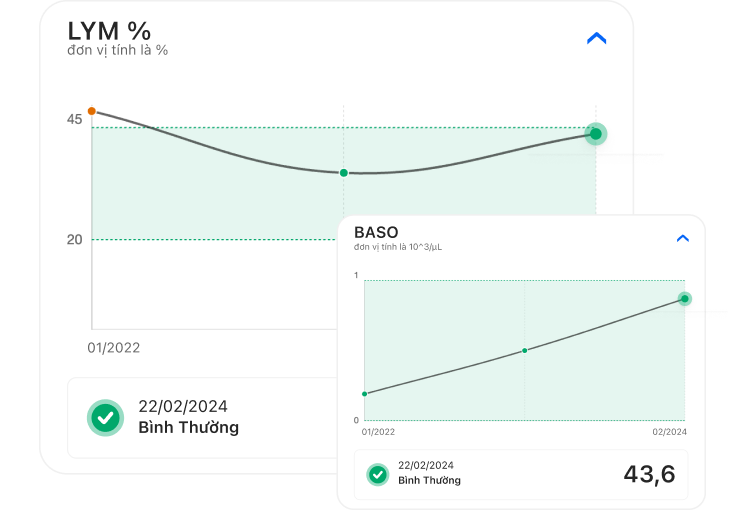This screenshot has height=512, width=746.
Task: Click the green checkmark icon in LYM card
Action: [x=105, y=417]
